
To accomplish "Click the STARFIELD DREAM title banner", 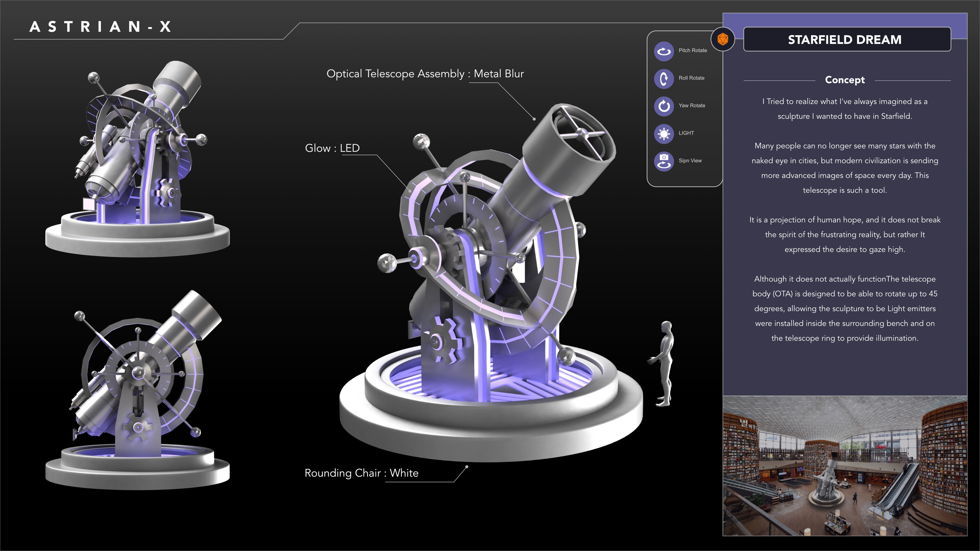I will [x=847, y=39].
